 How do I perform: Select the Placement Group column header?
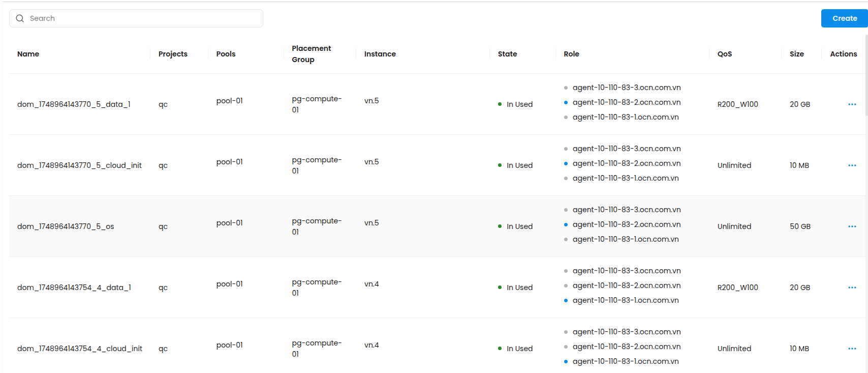pyautogui.click(x=311, y=54)
